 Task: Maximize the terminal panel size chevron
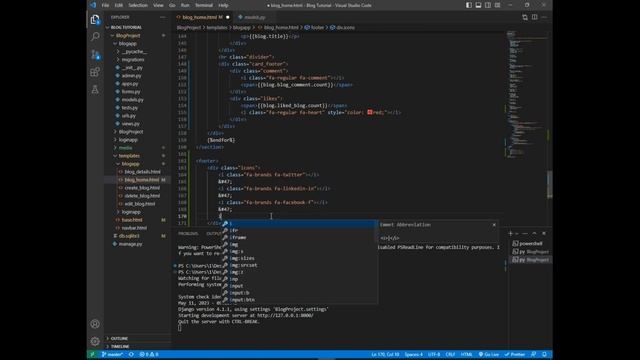[x=535, y=233]
